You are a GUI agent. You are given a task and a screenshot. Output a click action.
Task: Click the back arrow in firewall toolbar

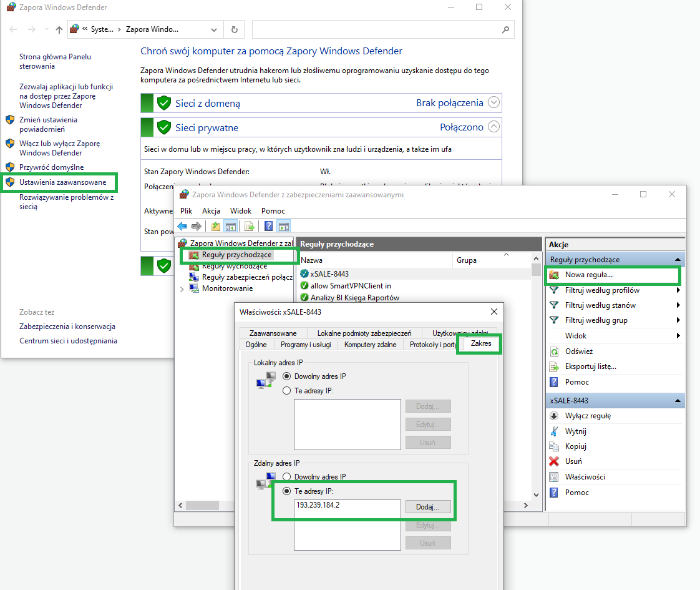(x=182, y=226)
